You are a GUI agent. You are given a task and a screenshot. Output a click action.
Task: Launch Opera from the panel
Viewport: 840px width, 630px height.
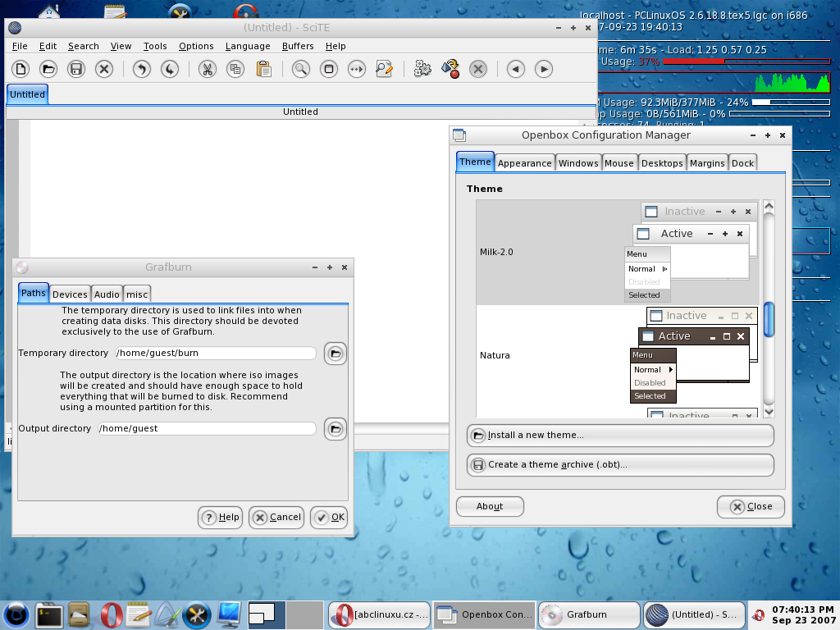click(x=111, y=615)
